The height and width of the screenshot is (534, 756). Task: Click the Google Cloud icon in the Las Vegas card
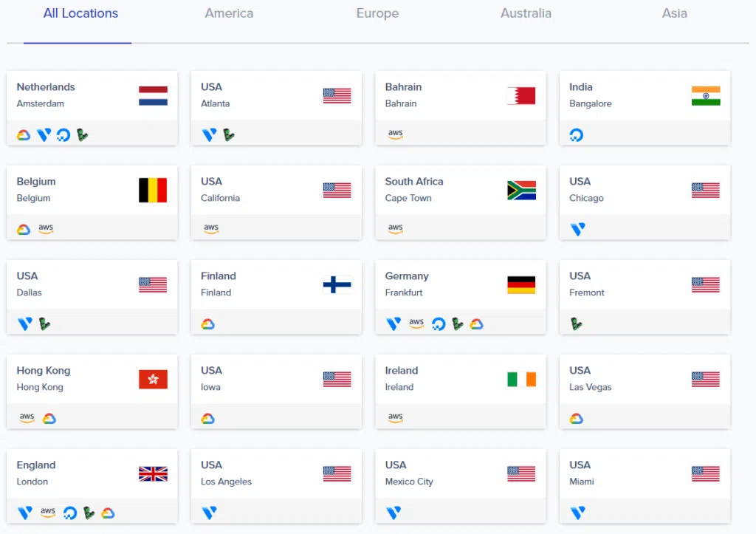pos(576,419)
